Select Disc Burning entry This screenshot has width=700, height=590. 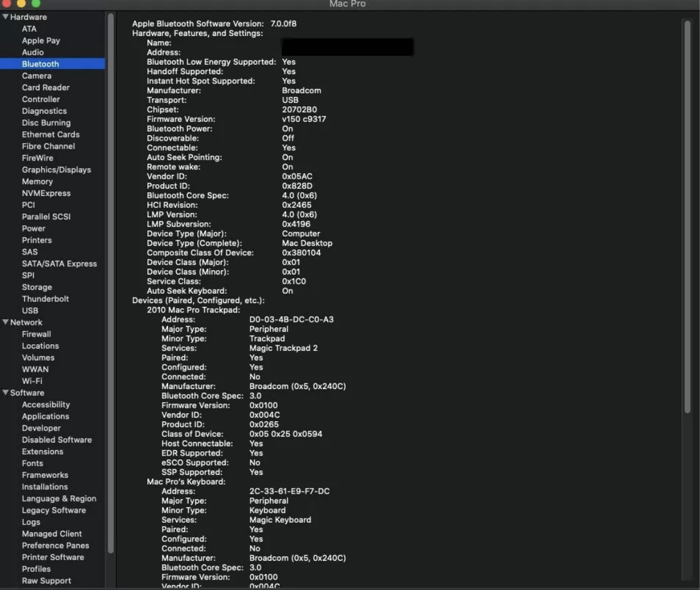tap(46, 123)
